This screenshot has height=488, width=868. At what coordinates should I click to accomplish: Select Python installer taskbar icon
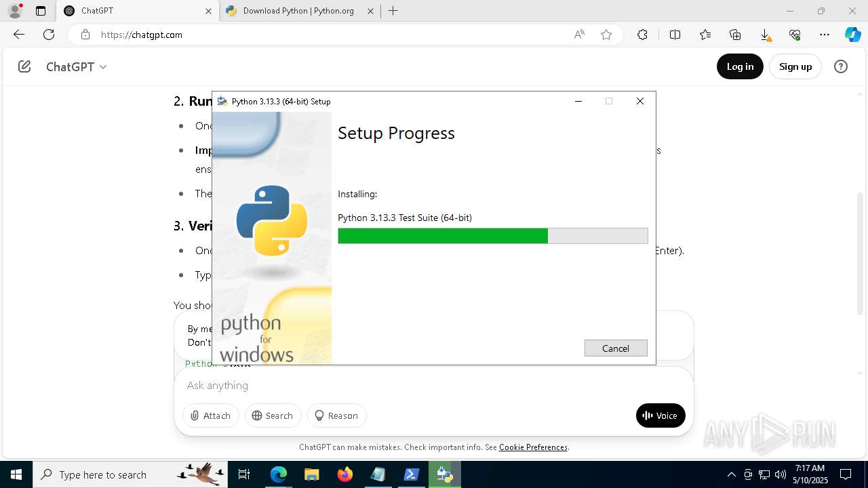pyautogui.click(x=445, y=474)
